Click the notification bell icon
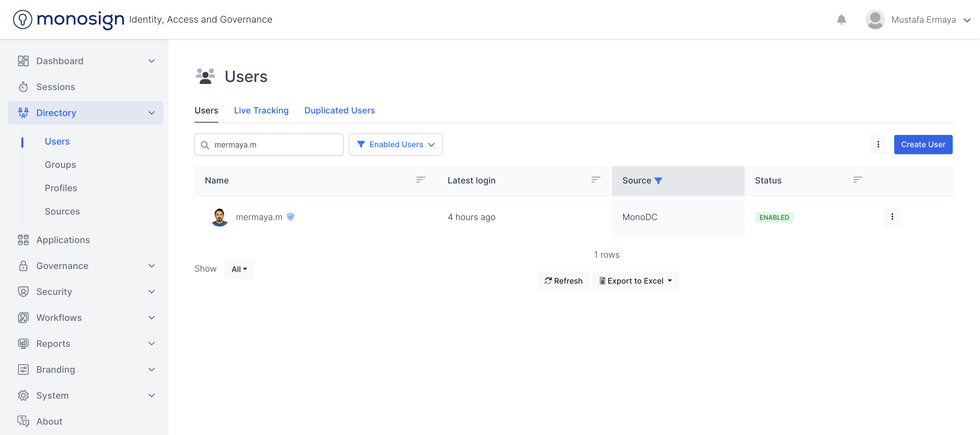 pos(841,19)
